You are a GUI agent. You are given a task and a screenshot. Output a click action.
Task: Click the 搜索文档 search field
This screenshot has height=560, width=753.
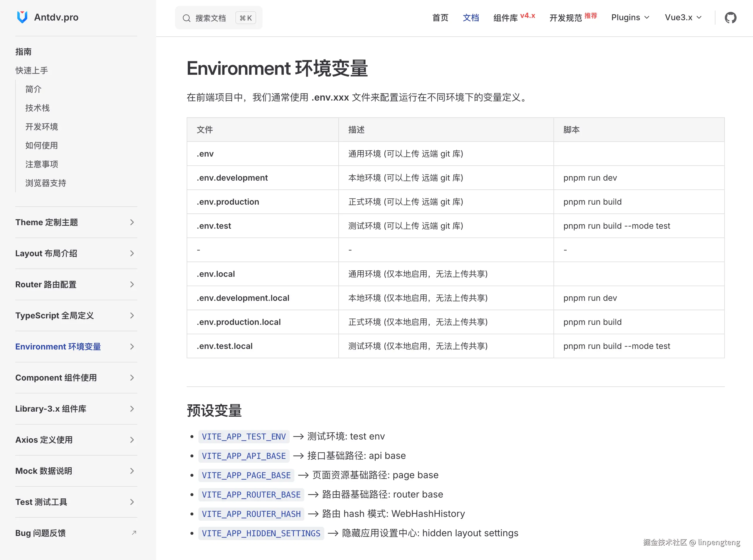tap(210, 18)
